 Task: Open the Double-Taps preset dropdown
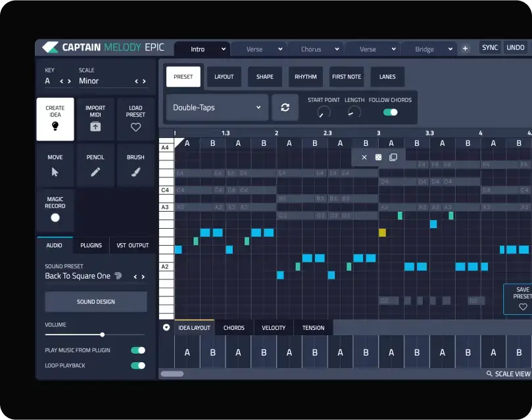pyautogui.click(x=217, y=108)
